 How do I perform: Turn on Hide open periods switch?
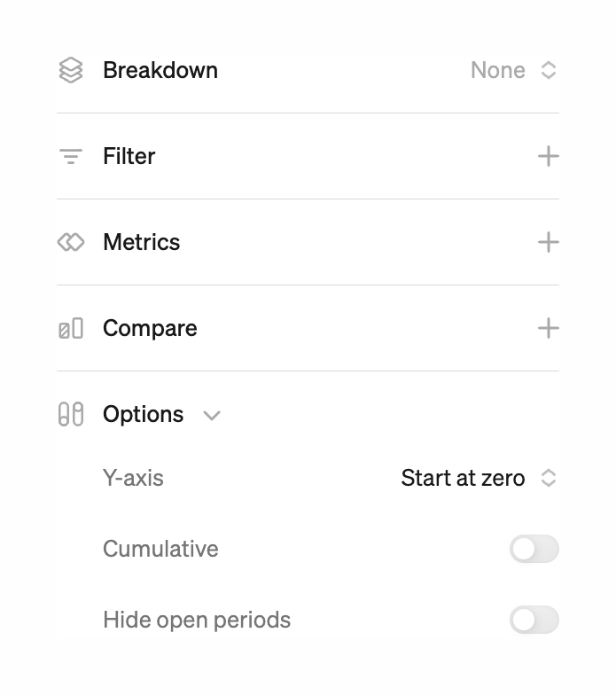pyautogui.click(x=534, y=620)
